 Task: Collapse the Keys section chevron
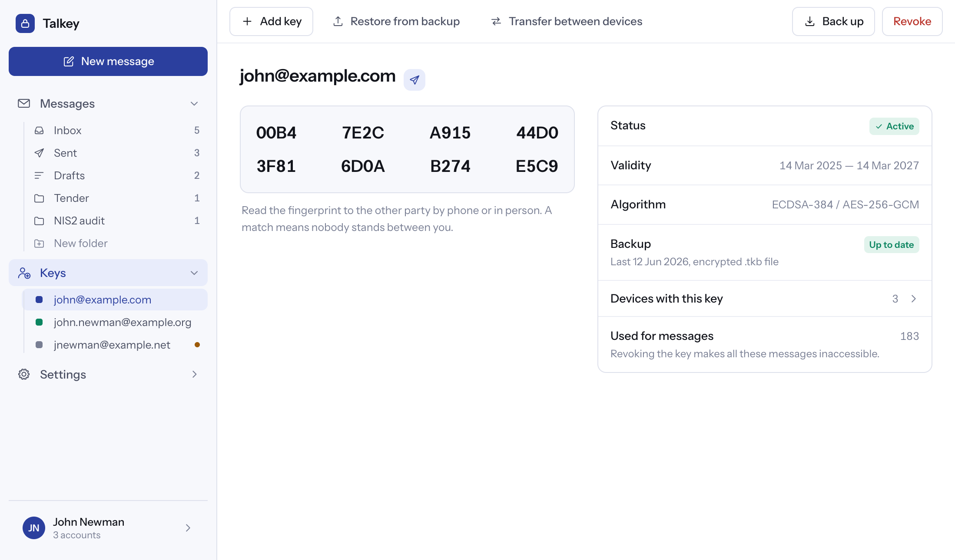[x=194, y=273]
